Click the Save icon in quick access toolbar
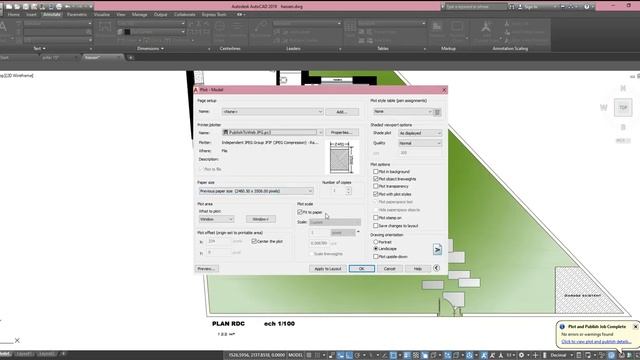Viewport: 640px width, 360px height. coord(26,7)
